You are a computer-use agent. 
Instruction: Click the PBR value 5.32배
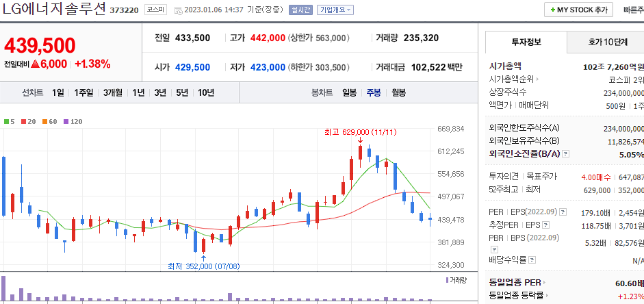pos(595,243)
